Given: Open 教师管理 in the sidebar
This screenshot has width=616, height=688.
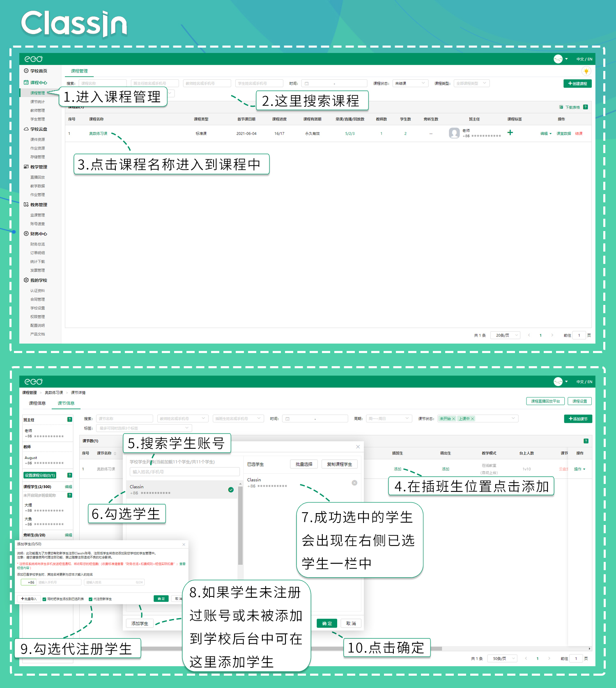Looking at the screenshot, I should coord(37,110).
